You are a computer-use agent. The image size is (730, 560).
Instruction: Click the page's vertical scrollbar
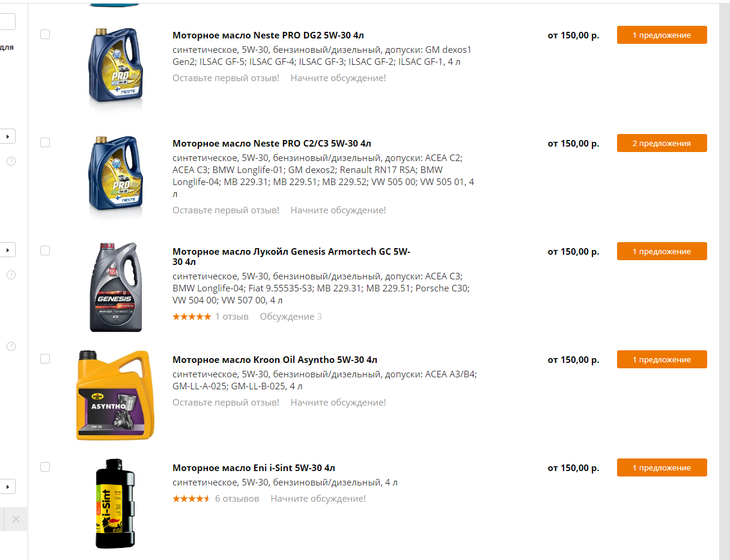point(725,280)
